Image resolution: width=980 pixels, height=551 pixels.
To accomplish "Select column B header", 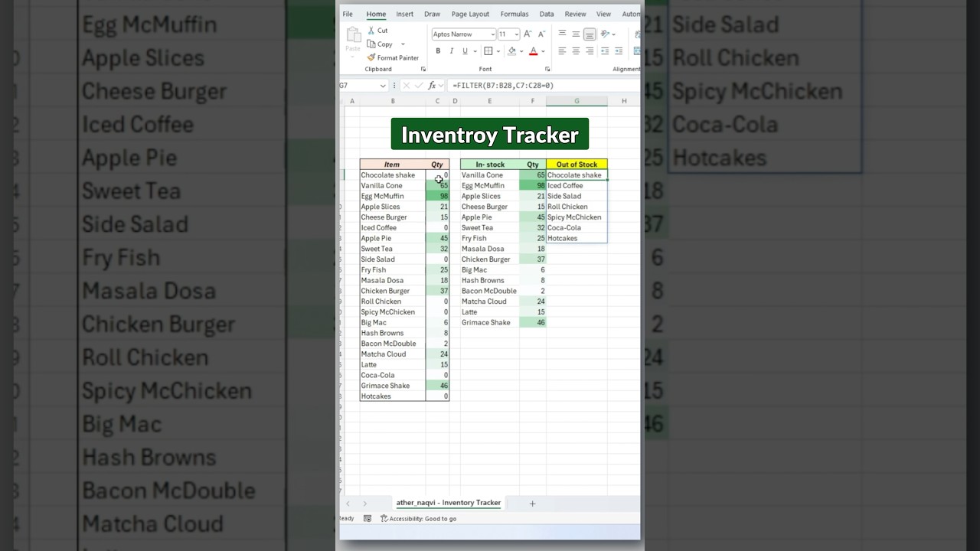I will (x=393, y=101).
